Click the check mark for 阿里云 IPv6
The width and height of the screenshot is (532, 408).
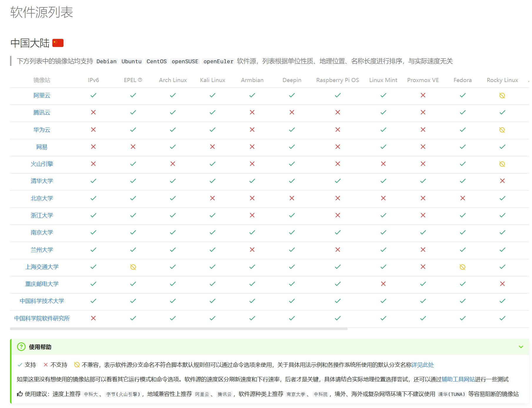pyautogui.click(x=93, y=95)
